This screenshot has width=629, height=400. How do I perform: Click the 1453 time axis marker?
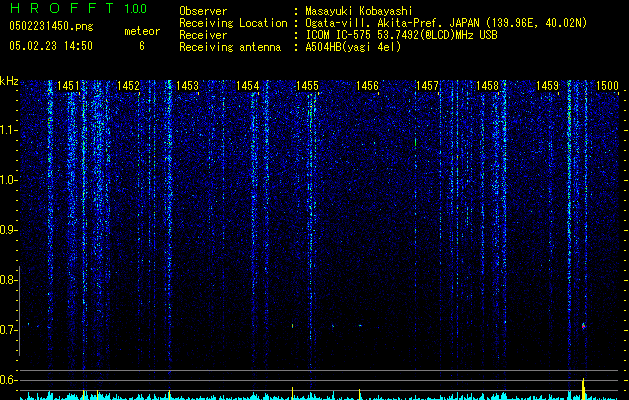(x=188, y=86)
